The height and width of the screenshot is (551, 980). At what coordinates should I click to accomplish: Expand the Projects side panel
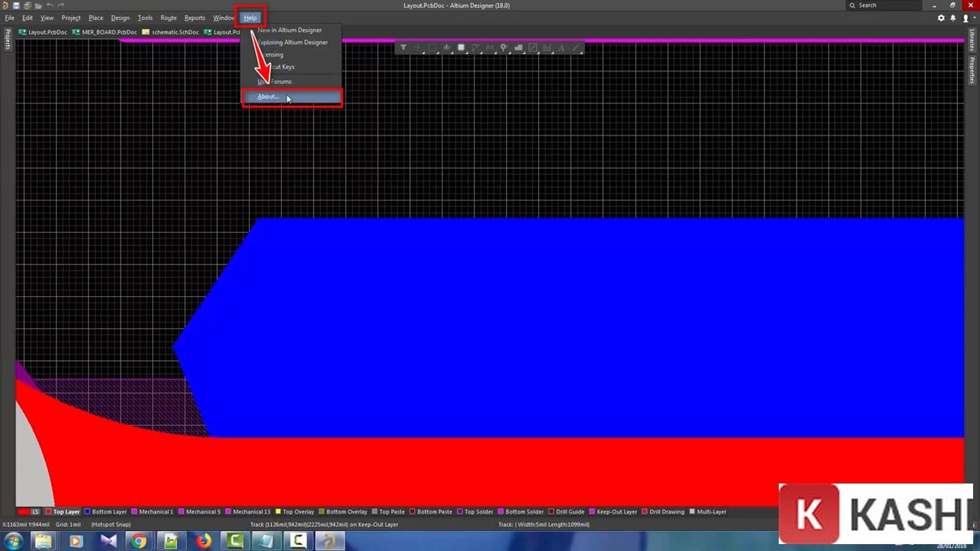click(8, 40)
